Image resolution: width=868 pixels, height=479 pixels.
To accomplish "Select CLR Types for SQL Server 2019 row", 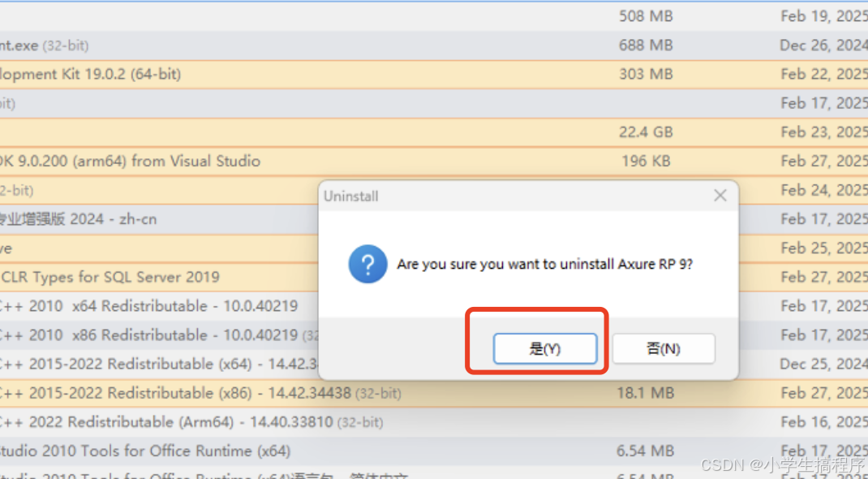I will [x=160, y=277].
